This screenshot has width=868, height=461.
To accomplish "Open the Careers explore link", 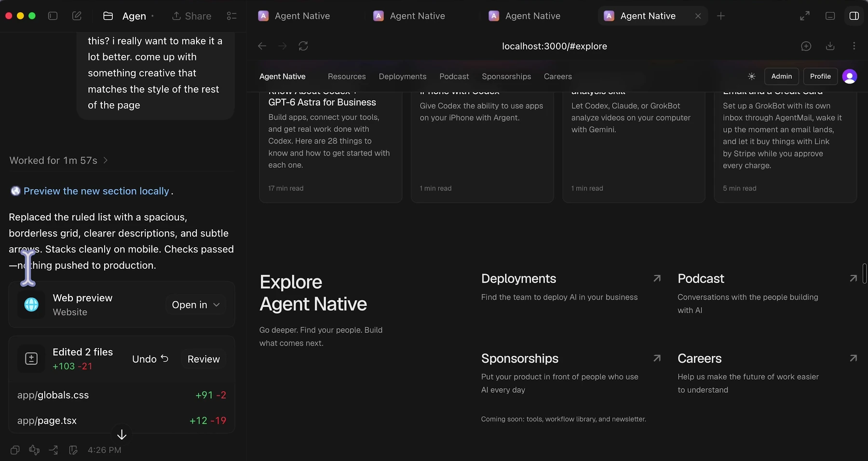I will pyautogui.click(x=699, y=358).
